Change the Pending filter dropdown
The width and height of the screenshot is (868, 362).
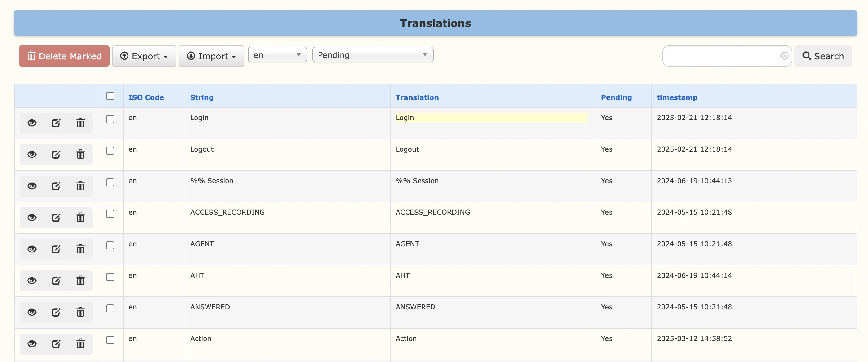(372, 54)
